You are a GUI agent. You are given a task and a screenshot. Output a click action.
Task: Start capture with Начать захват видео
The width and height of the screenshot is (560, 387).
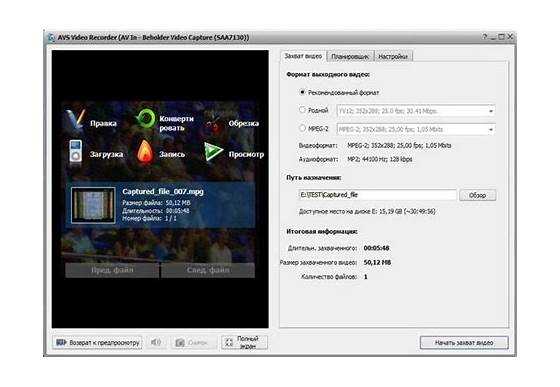click(x=464, y=343)
